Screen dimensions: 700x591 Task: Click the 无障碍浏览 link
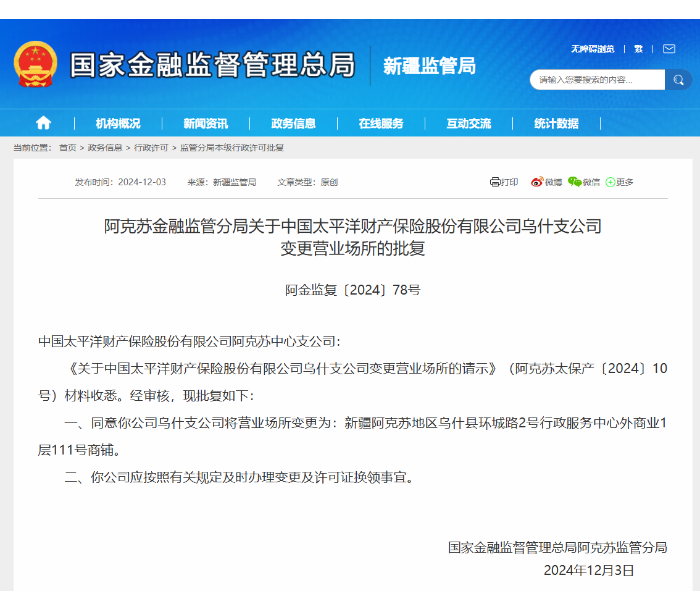click(x=593, y=49)
